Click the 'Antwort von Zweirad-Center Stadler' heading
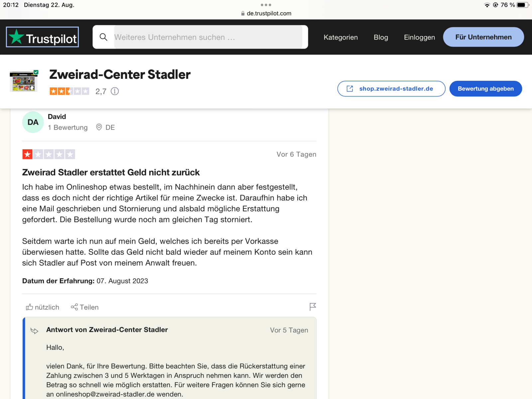Image resolution: width=532 pixels, height=399 pixels. tap(107, 330)
